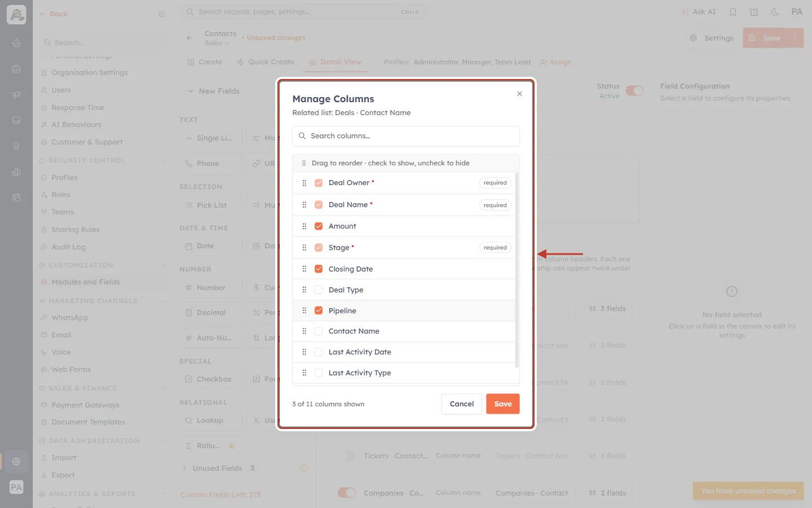Toggle dark mode moon icon

click(775, 12)
